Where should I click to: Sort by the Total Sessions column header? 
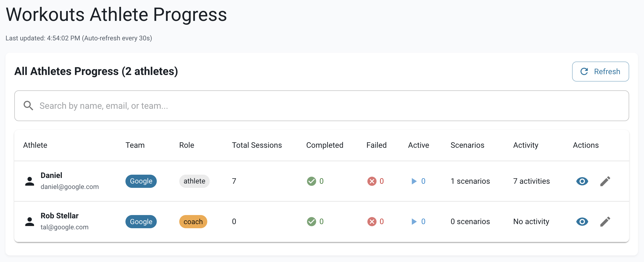point(257,145)
